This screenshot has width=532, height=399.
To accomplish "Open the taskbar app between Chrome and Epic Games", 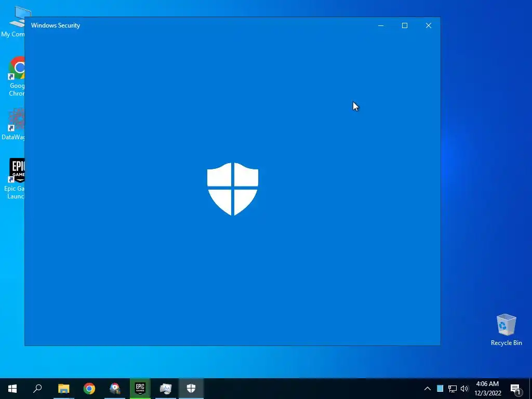I will click(115, 389).
